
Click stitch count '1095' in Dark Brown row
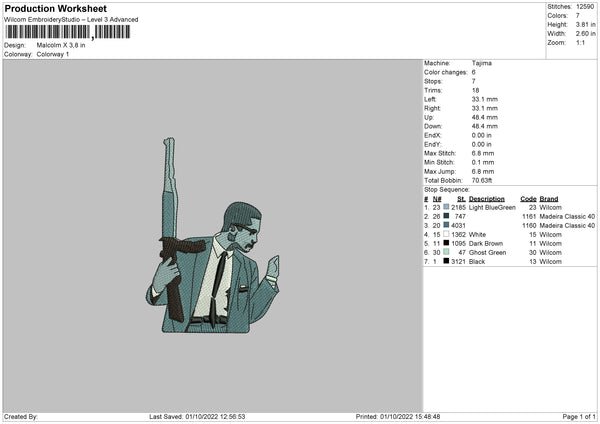click(458, 243)
